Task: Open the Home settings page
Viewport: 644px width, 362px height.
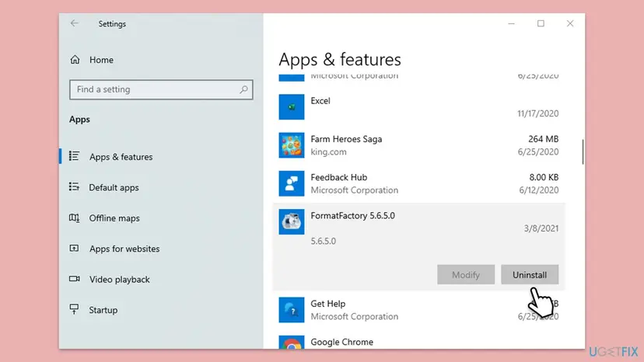Action: pos(101,60)
